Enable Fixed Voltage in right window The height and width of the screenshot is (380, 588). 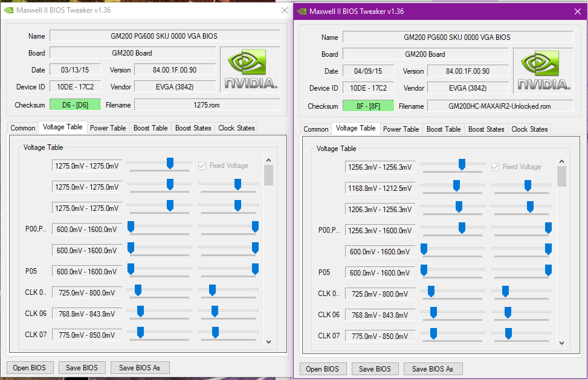(495, 167)
